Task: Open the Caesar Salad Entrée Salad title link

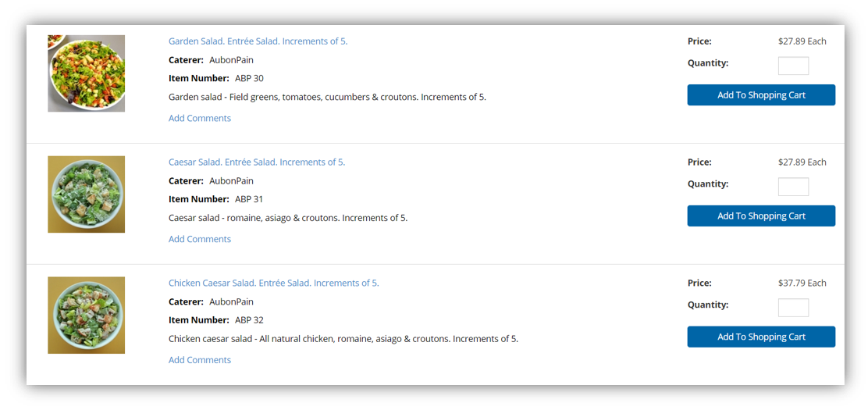Action: [257, 162]
